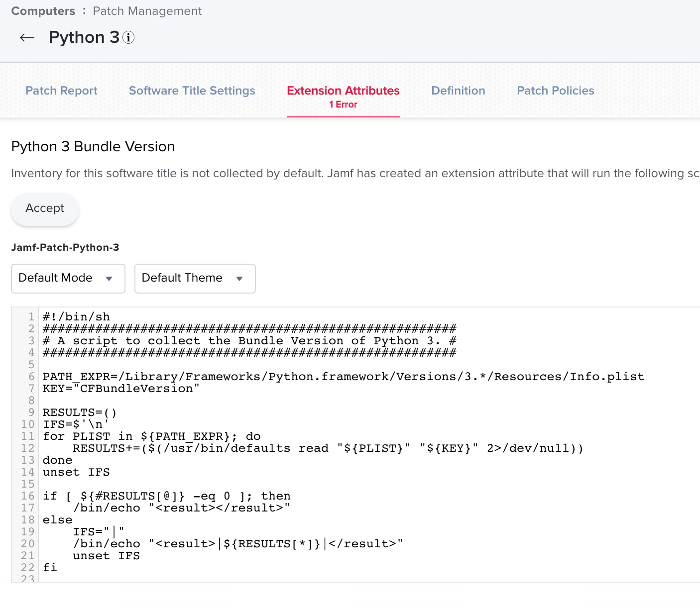Accept the extension attribute script

click(45, 208)
